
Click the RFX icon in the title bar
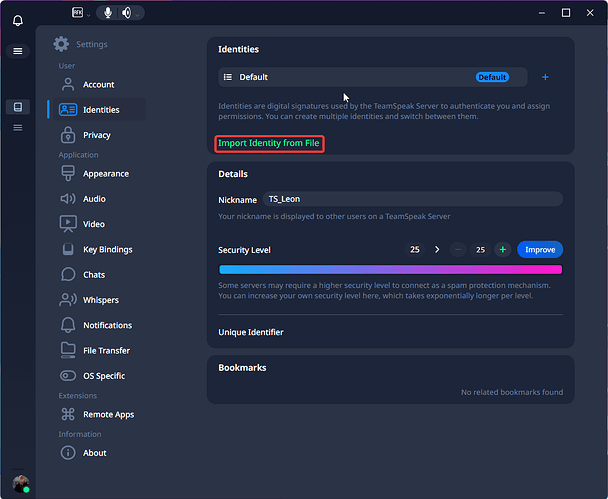click(x=78, y=13)
